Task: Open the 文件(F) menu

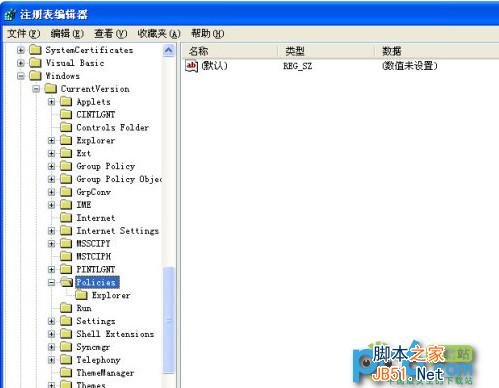Action: coord(24,33)
